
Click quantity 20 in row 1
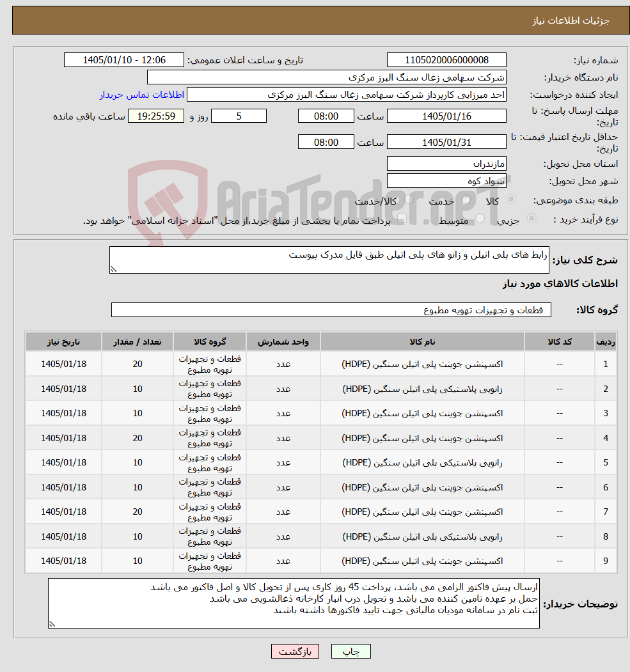137,364
